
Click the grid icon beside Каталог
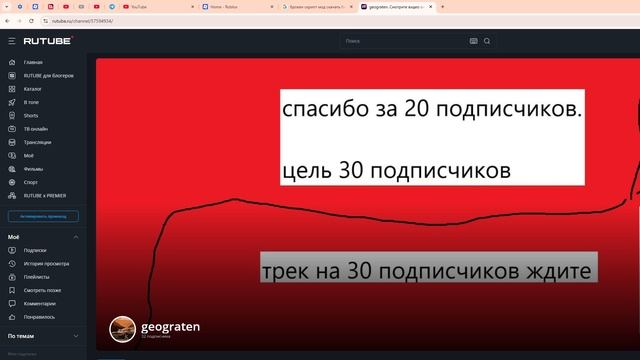12,89
